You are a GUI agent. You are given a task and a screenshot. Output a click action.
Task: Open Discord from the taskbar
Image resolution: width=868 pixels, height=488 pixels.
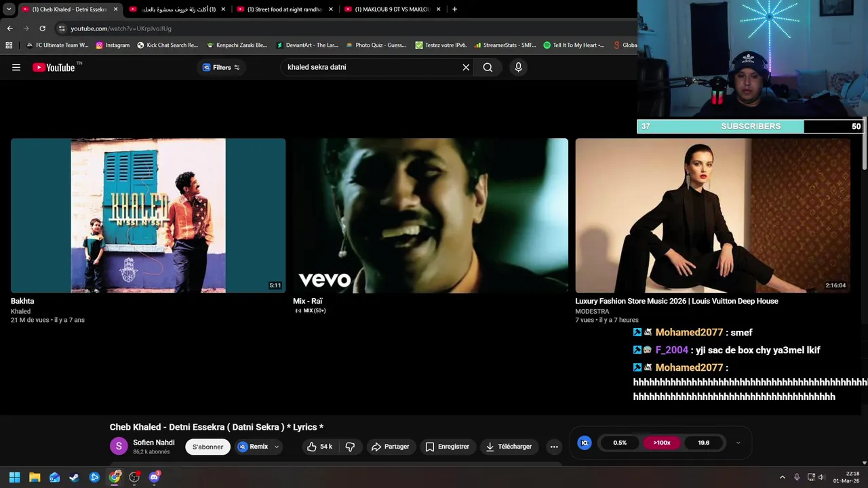(x=154, y=477)
